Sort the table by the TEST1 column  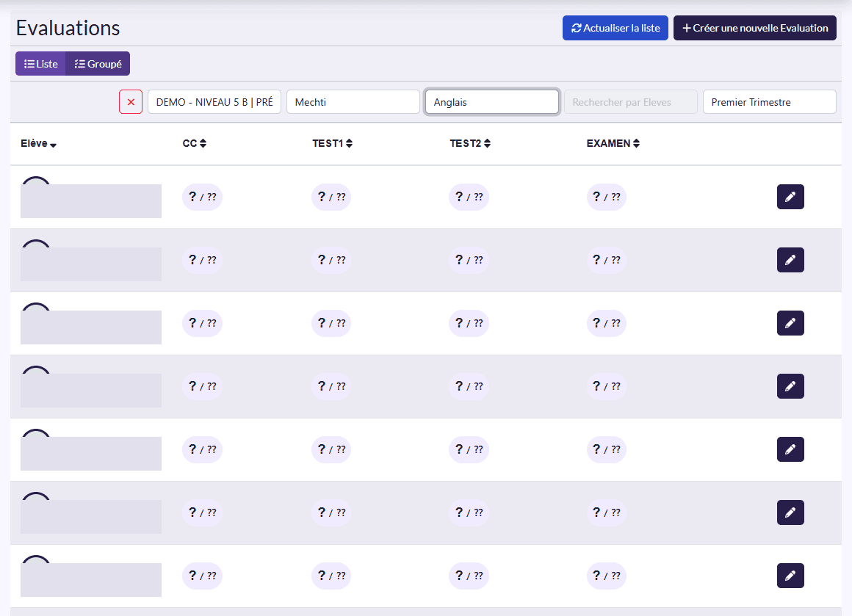click(x=333, y=143)
